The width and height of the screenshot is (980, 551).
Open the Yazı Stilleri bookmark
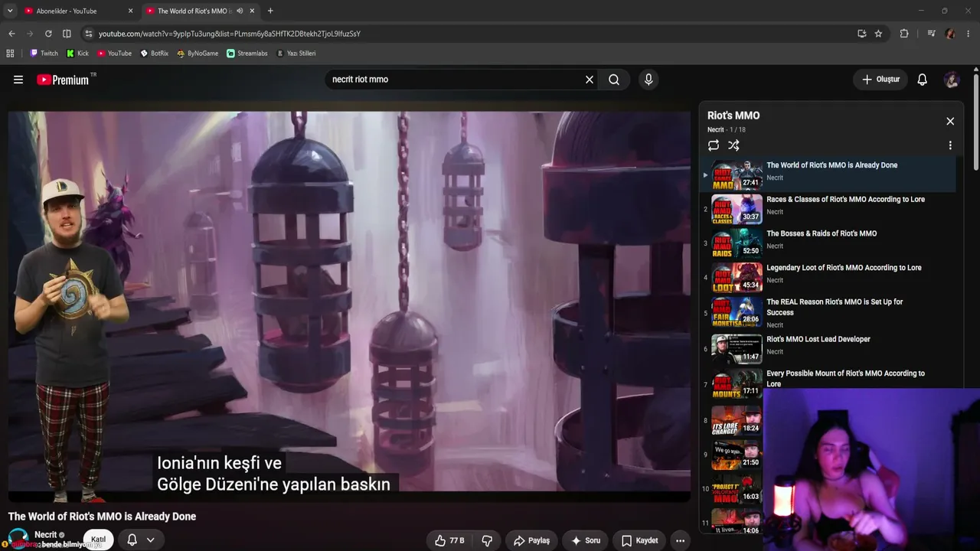(296, 54)
